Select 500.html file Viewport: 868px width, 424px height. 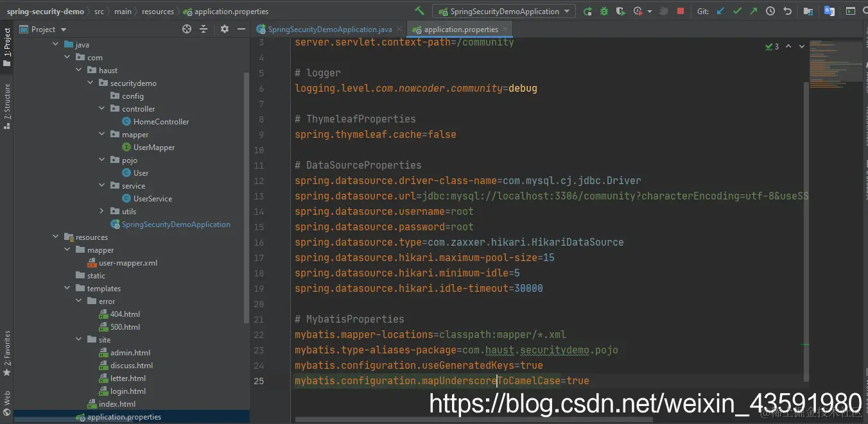pyautogui.click(x=119, y=326)
